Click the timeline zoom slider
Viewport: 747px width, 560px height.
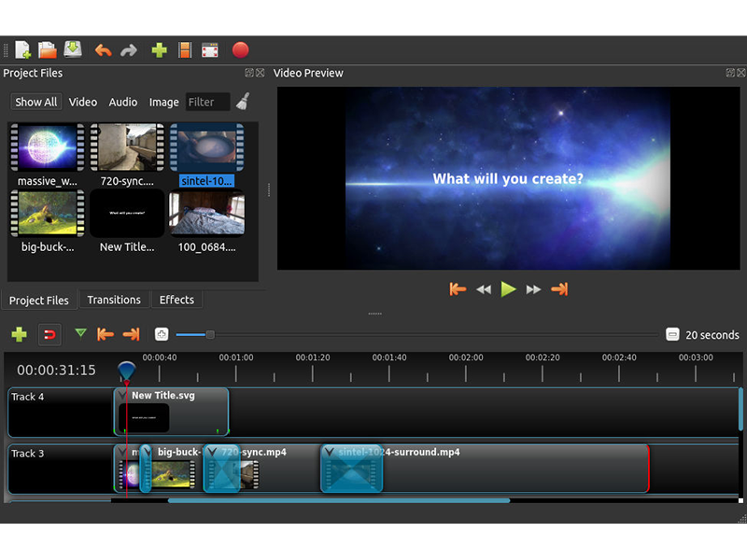[210, 334]
